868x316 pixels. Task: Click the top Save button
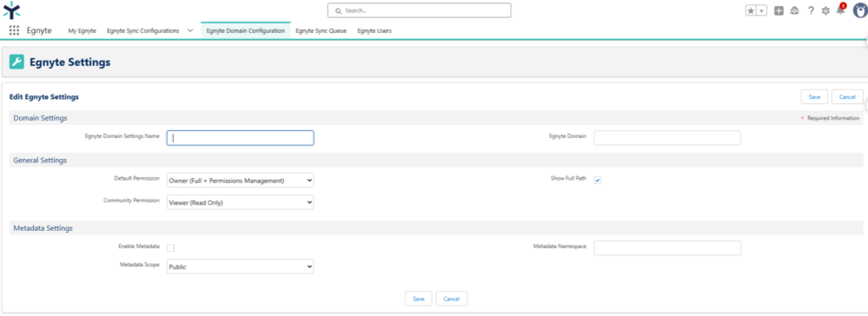[814, 96]
